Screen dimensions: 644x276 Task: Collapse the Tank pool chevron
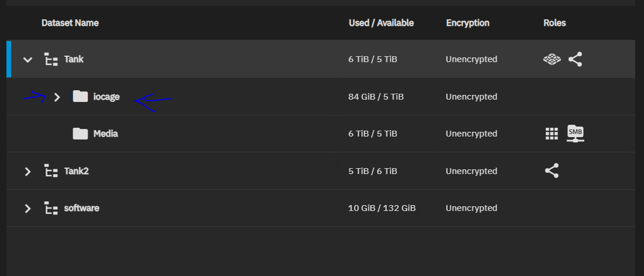pyautogui.click(x=27, y=59)
